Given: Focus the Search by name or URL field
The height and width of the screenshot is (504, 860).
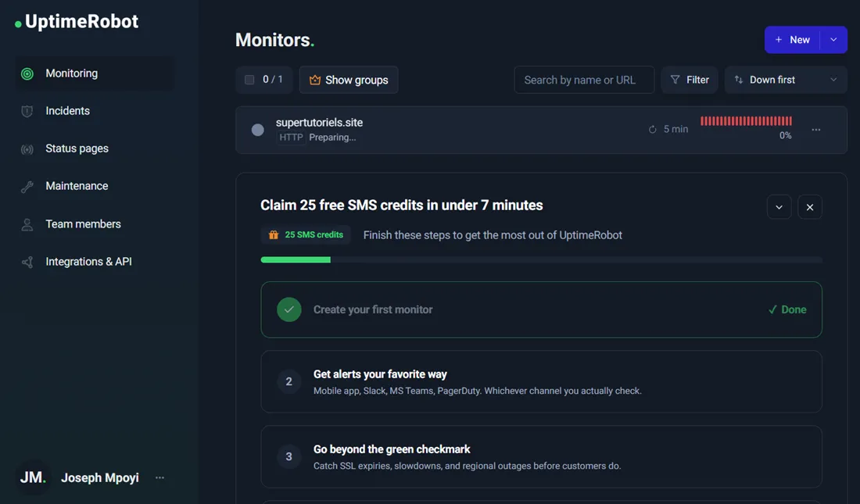Looking at the screenshot, I should [x=584, y=80].
